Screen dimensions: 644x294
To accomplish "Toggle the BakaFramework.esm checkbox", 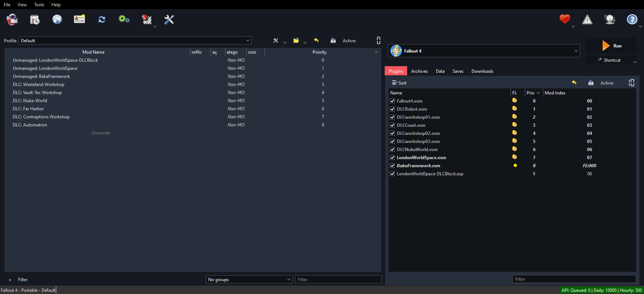I will (392, 166).
